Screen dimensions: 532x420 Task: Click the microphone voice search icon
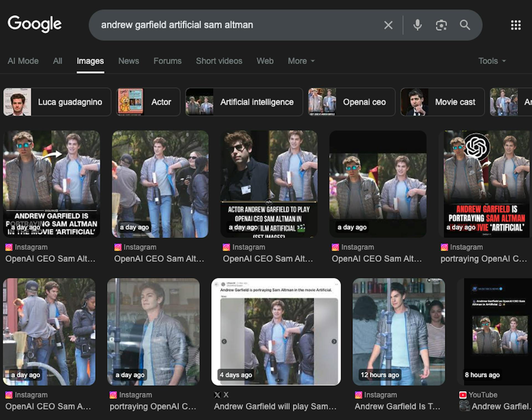[417, 25]
